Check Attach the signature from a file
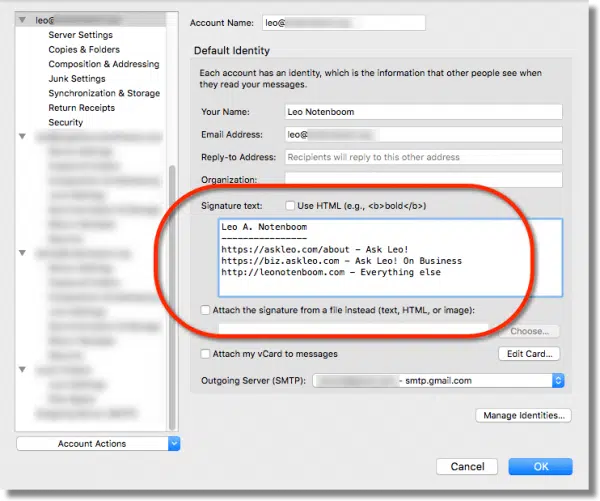Viewport: 600px width, 501px height. [205, 310]
